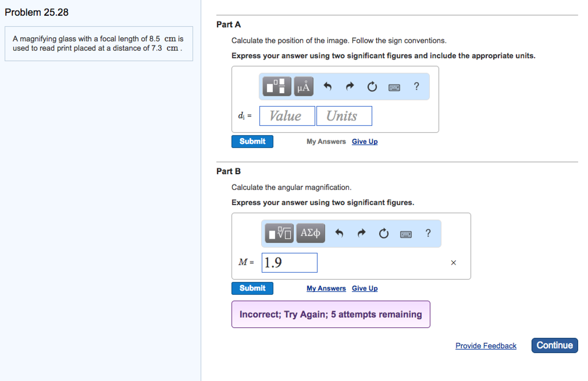Reset the Part B answer field
Screen dimensions: 588x381
coord(384,233)
